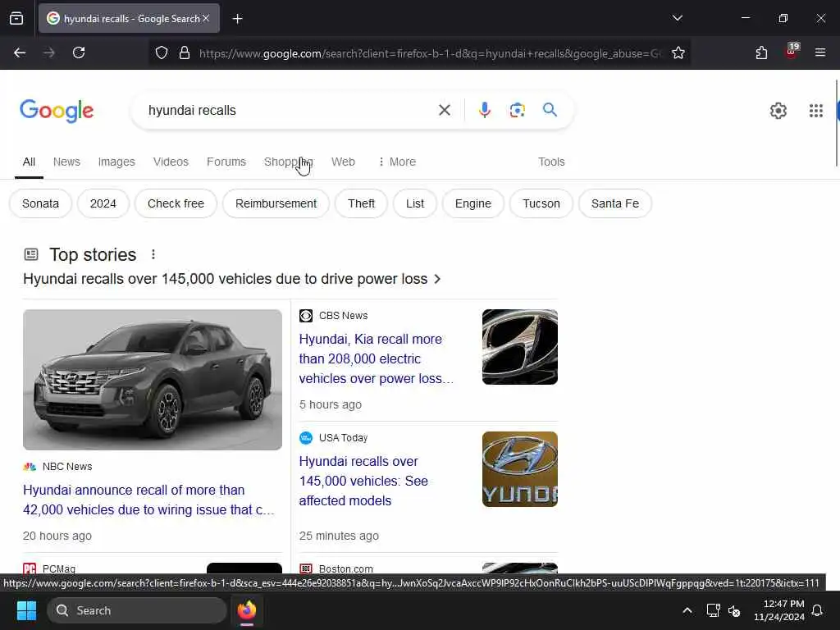The image size is (840, 630).
Task: Open the tracking protection shield icon
Action: coord(162,53)
